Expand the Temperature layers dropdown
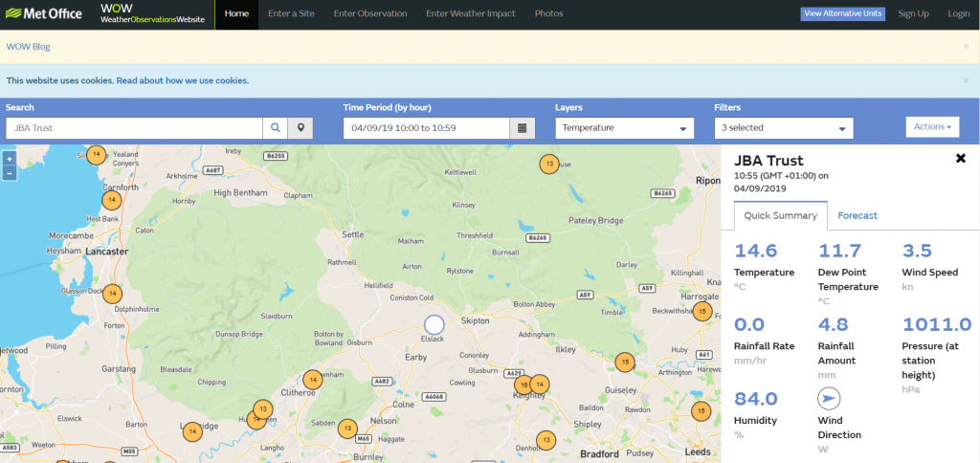Image resolution: width=980 pixels, height=463 pixels. tap(624, 128)
